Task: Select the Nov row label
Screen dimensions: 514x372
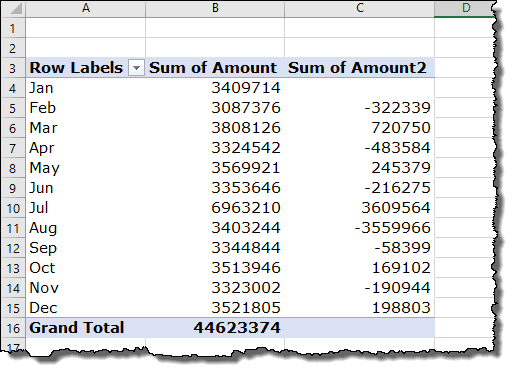Action: tap(86, 288)
